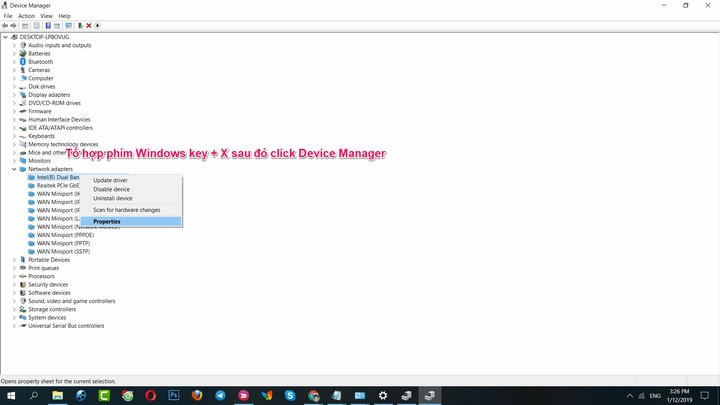The height and width of the screenshot is (405, 720).
Task: Expand the Display adapters category
Action: [14, 95]
